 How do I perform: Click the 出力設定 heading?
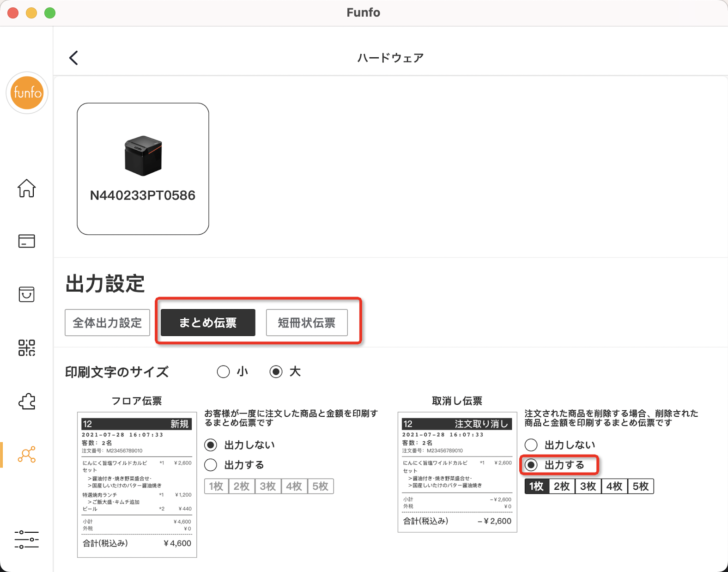[x=105, y=284]
